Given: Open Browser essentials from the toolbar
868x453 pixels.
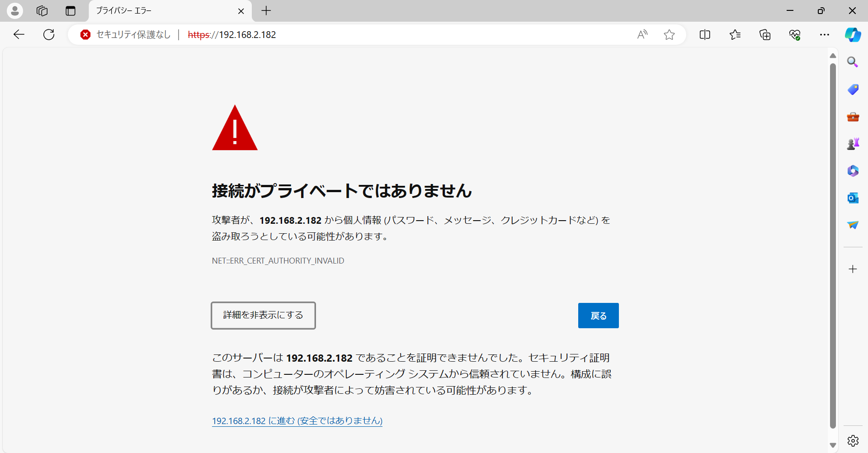Looking at the screenshot, I should 795,35.
